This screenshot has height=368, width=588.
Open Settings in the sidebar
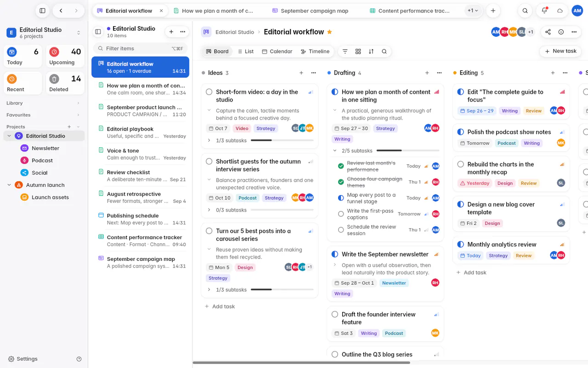23,359
